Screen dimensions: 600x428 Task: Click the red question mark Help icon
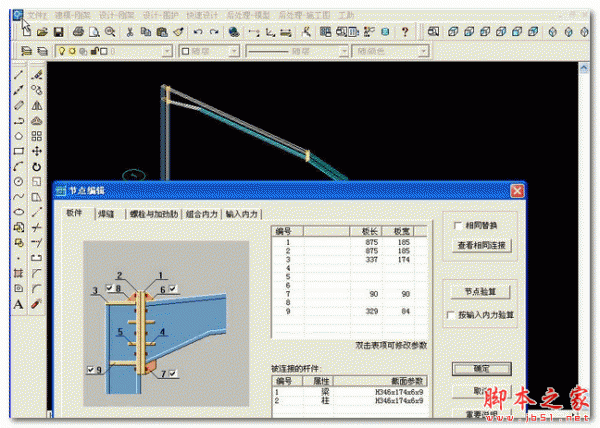coord(405,32)
